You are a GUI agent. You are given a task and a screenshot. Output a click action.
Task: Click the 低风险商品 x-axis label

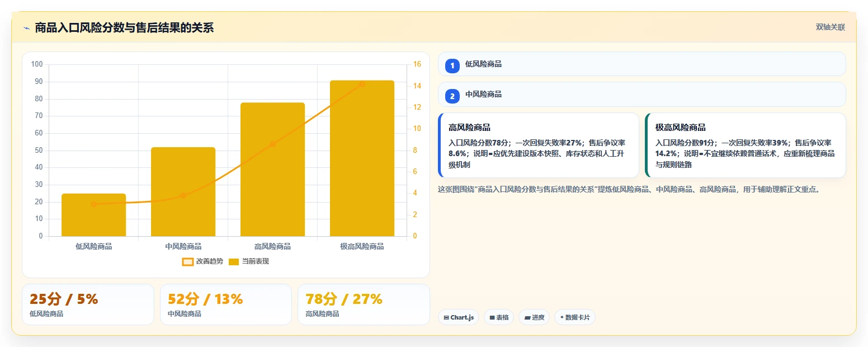tap(94, 247)
